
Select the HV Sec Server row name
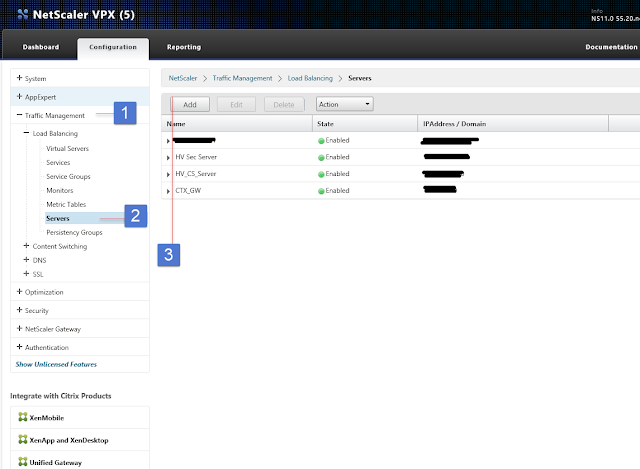tap(196, 157)
